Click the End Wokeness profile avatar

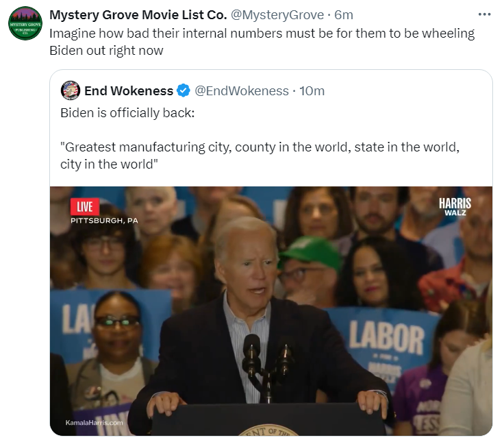pyautogui.click(x=71, y=90)
